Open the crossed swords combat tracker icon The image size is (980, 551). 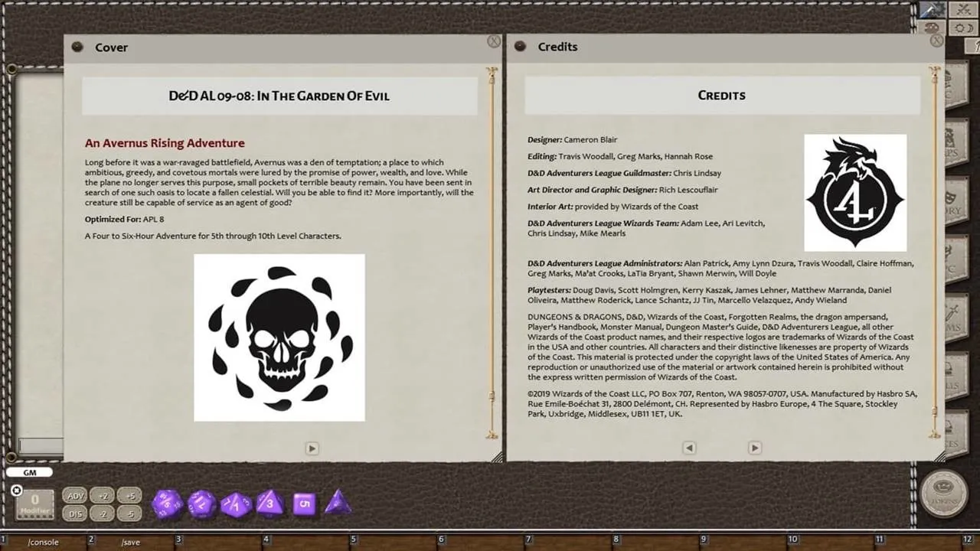pyautogui.click(x=963, y=10)
